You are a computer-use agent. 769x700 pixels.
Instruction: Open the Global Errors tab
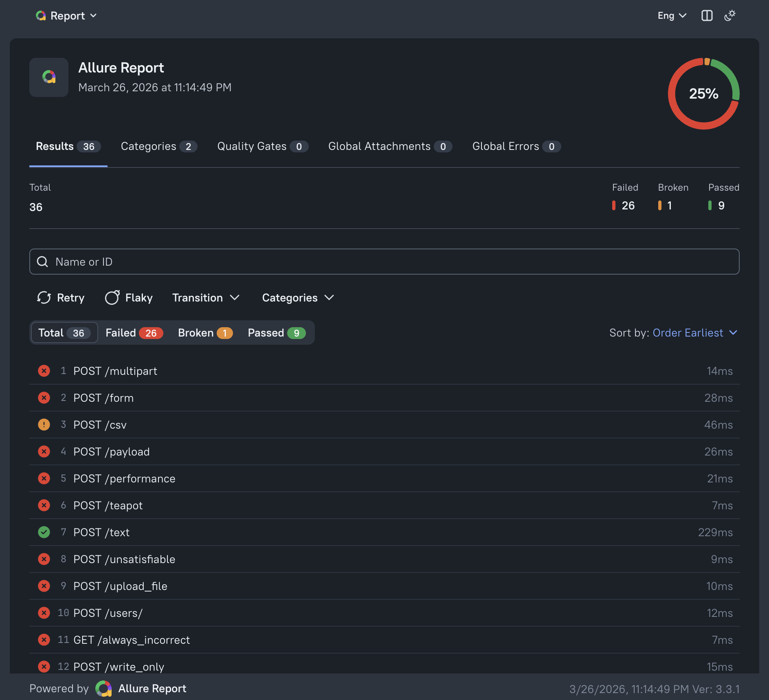[516, 146]
